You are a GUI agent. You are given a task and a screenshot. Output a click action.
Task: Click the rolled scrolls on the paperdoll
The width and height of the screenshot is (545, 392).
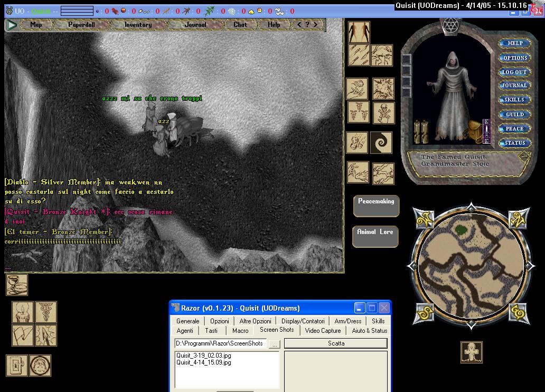click(x=421, y=132)
